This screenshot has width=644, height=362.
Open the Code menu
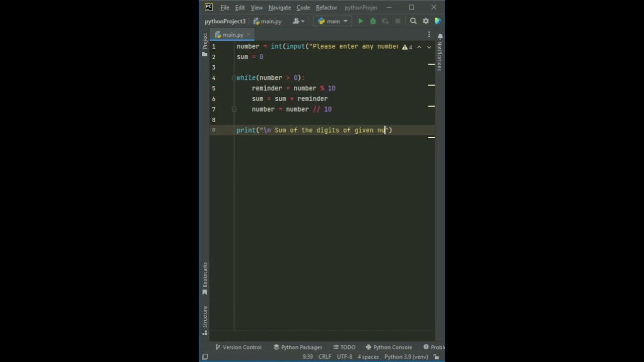tap(303, 8)
